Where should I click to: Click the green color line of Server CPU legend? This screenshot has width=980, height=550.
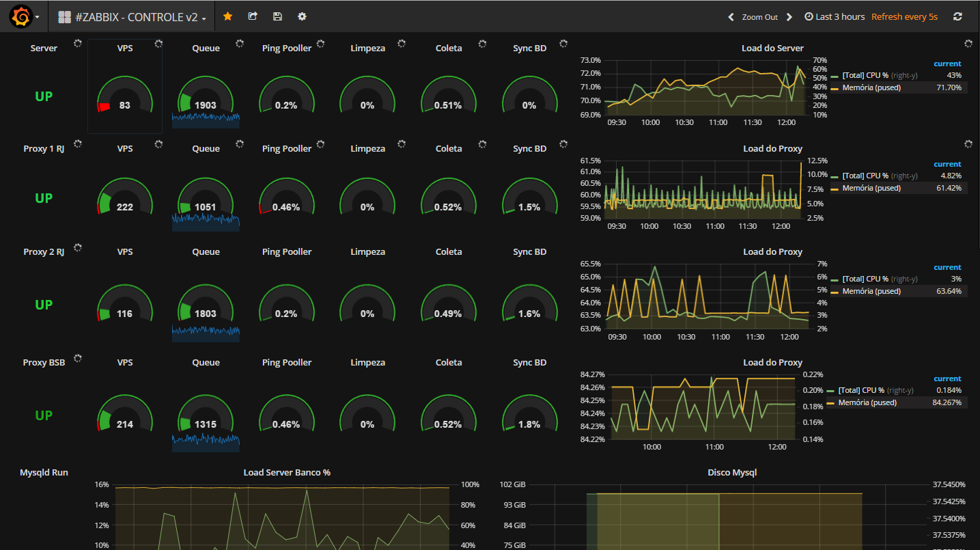pos(835,75)
